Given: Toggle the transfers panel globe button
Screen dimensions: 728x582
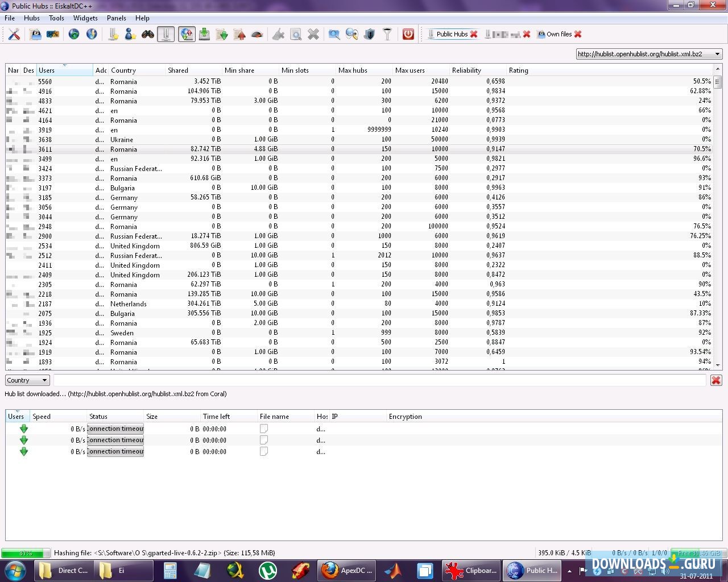Looking at the screenshot, I should click(187, 35).
